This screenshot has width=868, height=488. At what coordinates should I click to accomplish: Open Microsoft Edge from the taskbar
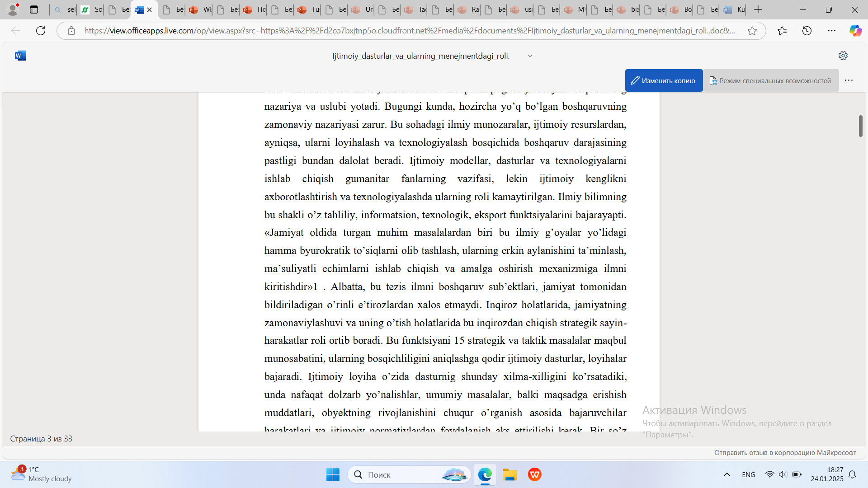(x=485, y=475)
